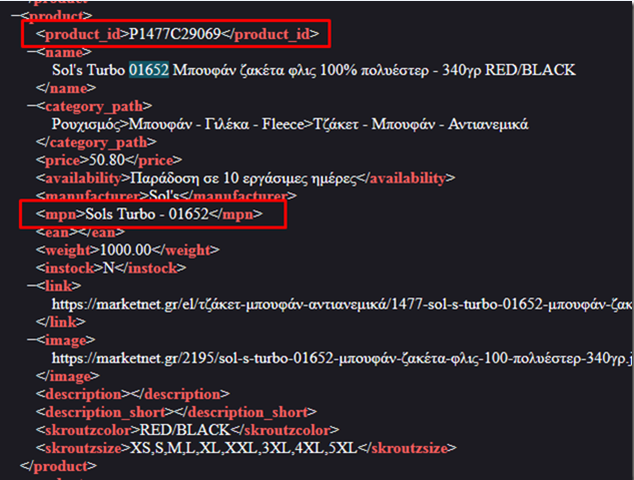The height and width of the screenshot is (480, 634).
Task: Click the closing </category_path> tag
Action: 96,142
